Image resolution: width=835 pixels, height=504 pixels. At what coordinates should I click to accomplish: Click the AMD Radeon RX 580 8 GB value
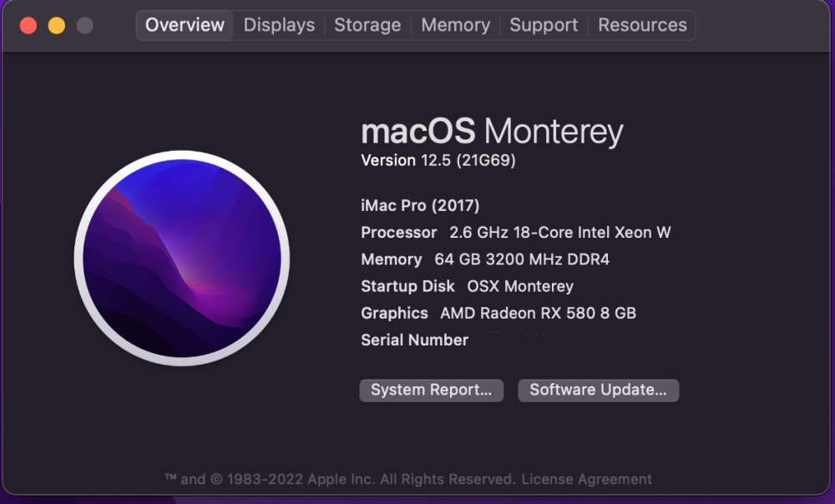539,313
